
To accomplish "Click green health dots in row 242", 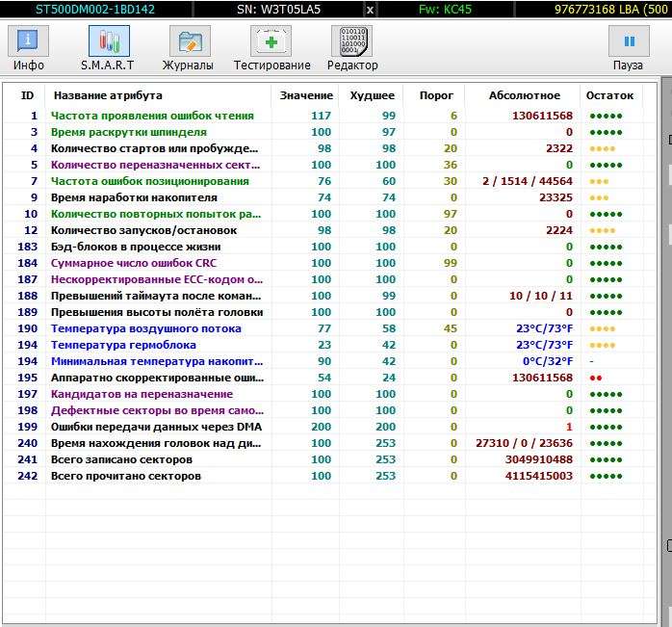I will coord(606,476).
